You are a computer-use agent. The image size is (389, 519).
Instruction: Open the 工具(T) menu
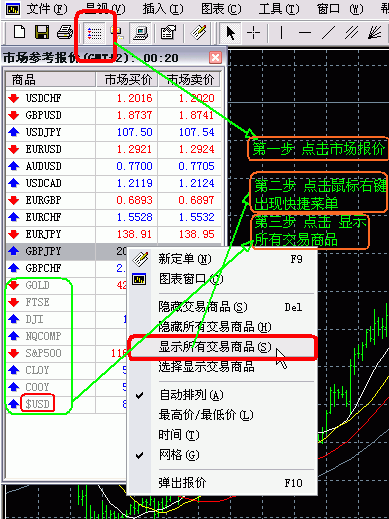[279, 9]
